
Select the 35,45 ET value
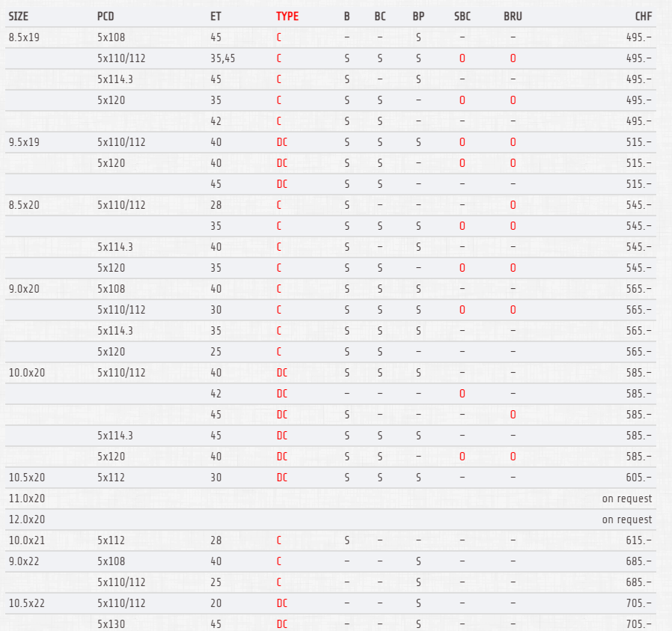click(223, 58)
